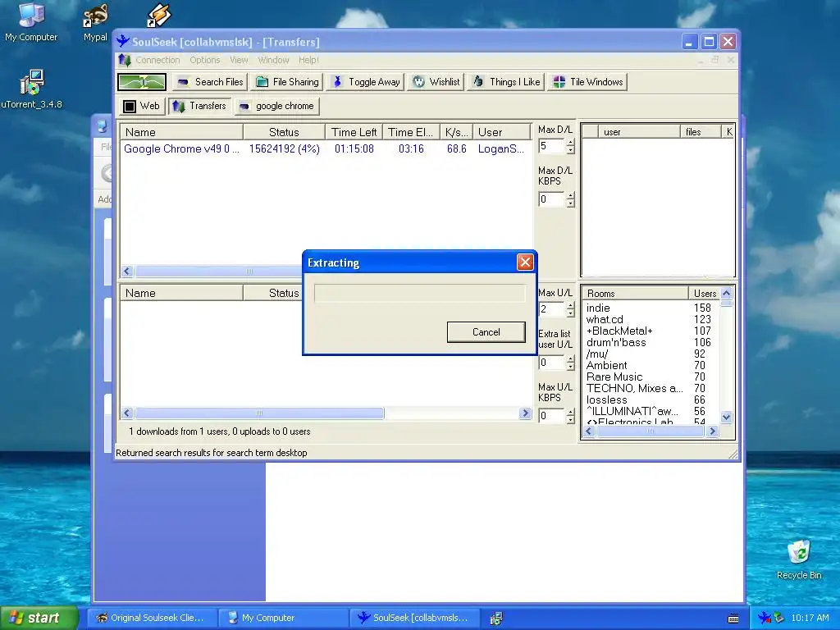Click the Max D/L KBPS input field
The image size is (840, 630).
tap(551, 199)
